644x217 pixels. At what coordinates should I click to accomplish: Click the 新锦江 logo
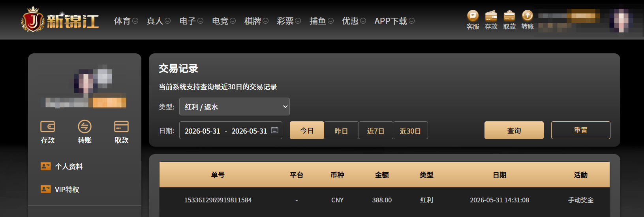point(60,20)
